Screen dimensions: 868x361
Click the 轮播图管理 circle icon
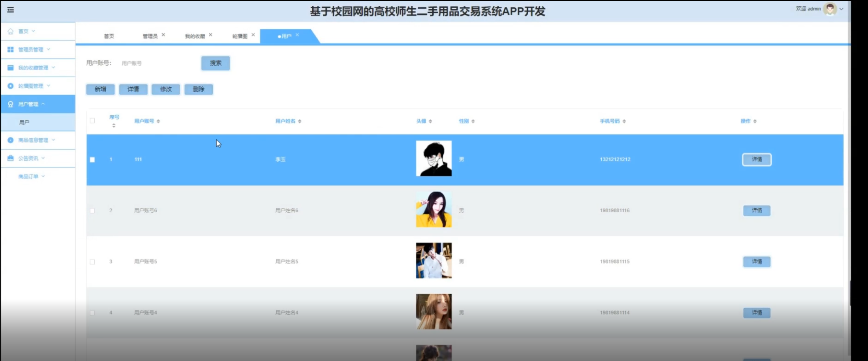click(11, 86)
